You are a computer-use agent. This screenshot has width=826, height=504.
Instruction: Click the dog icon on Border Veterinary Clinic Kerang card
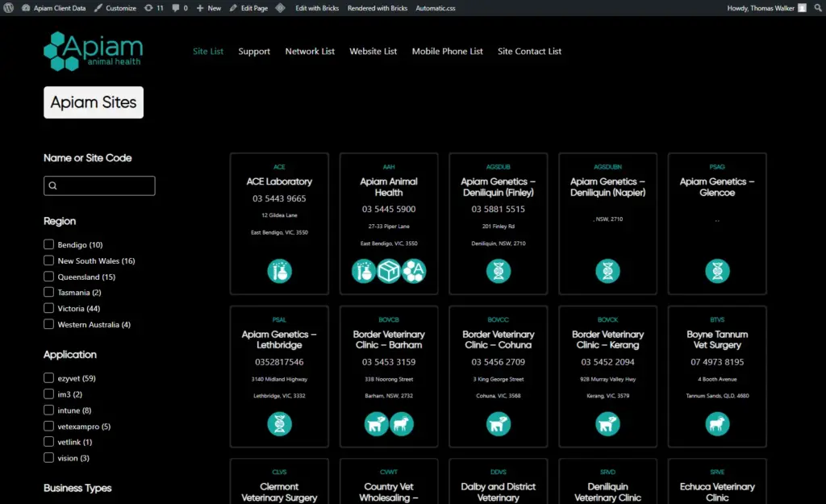[608, 424]
